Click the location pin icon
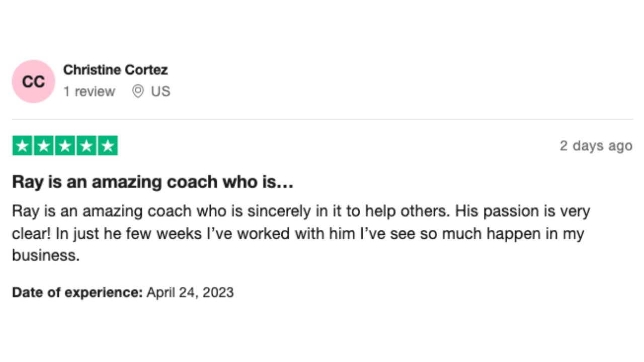 point(137,92)
